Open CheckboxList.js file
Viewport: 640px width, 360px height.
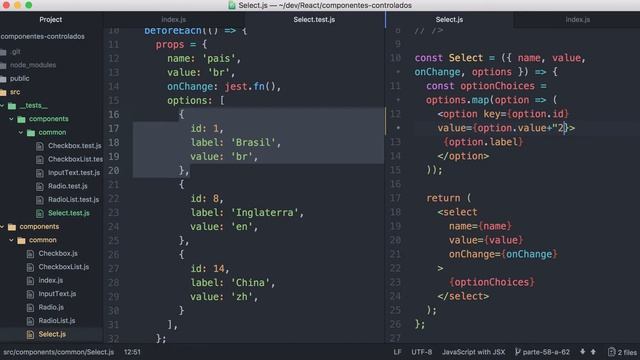click(x=64, y=267)
